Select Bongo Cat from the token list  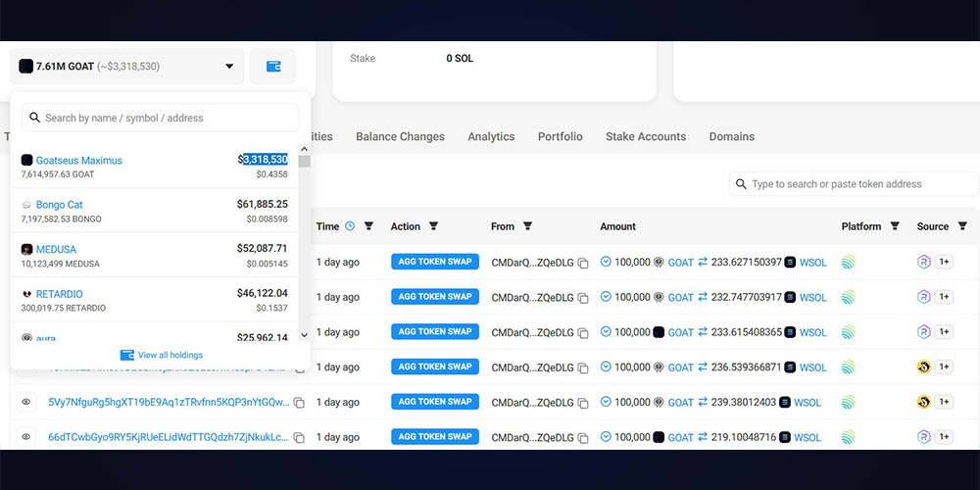pos(60,205)
